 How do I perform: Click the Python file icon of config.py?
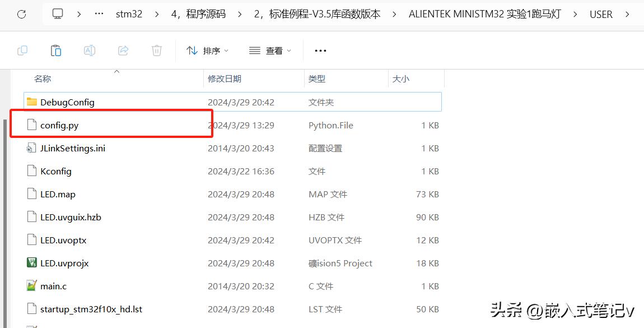pyautogui.click(x=32, y=124)
